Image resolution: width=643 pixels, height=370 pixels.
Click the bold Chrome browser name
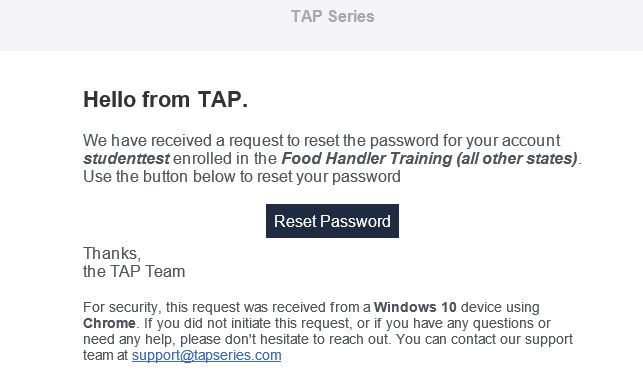(109, 323)
